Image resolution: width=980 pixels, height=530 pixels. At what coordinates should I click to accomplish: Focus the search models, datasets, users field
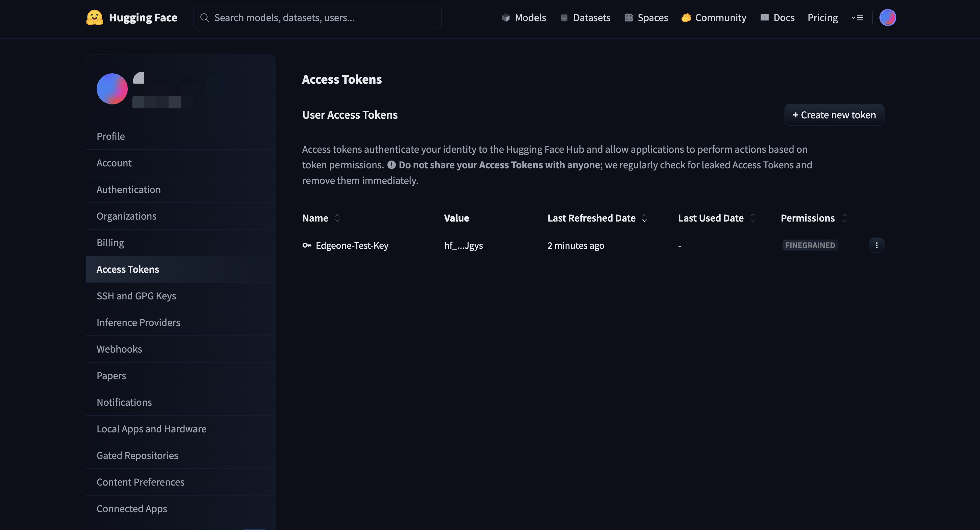coord(317,18)
